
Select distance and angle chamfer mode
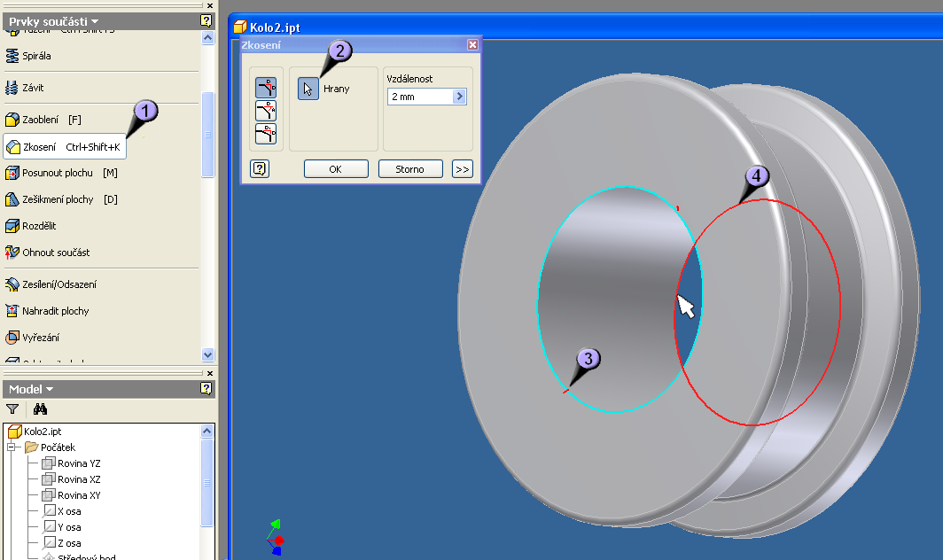coord(266,111)
